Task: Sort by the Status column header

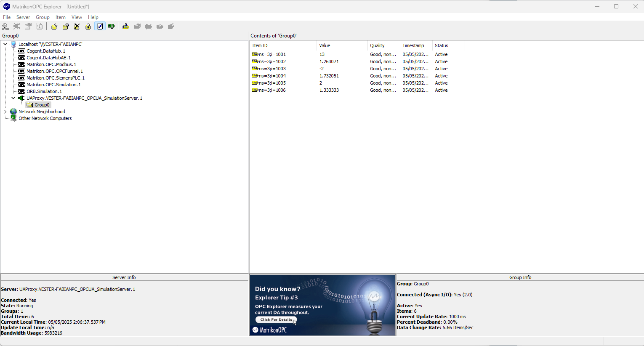Action: pyautogui.click(x=449, y=45)
